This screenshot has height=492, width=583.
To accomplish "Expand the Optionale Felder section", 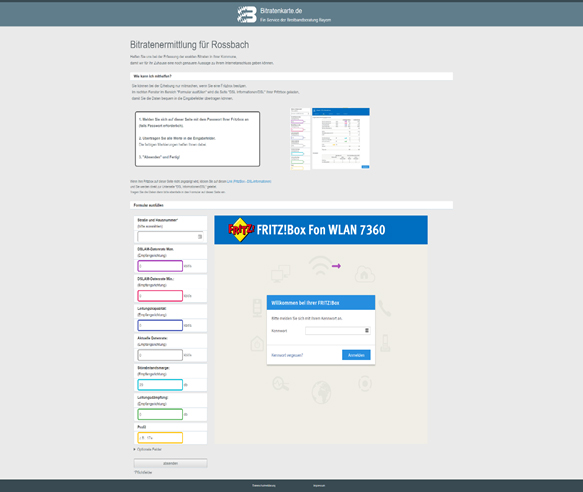I will (x=148, y=449).
